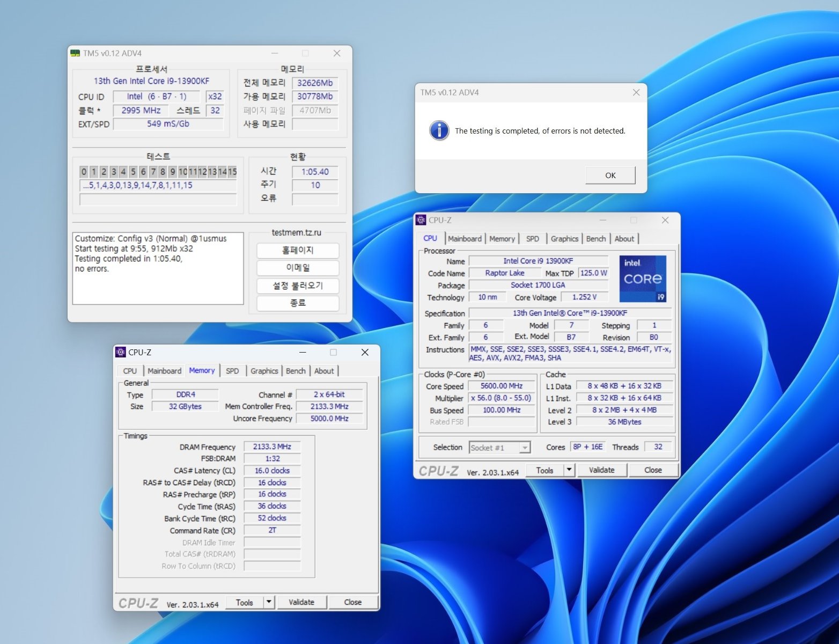839x644 pixels.
Task: Open Mainboard tab in CPU-Z processor window
Action: 465,239
